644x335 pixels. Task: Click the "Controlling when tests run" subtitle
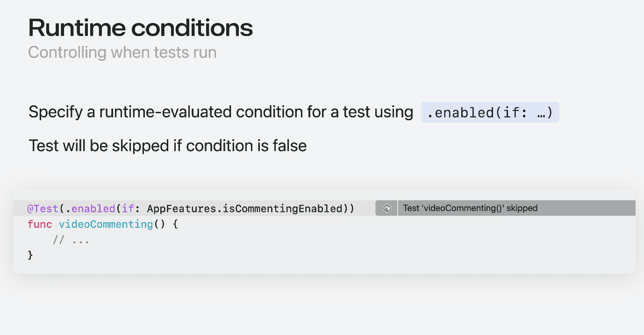point(122,52)
